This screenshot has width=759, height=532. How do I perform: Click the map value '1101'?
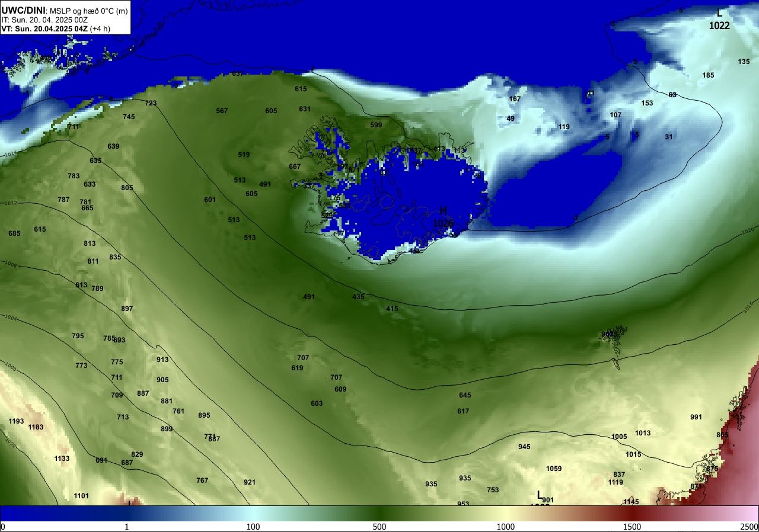81,496
